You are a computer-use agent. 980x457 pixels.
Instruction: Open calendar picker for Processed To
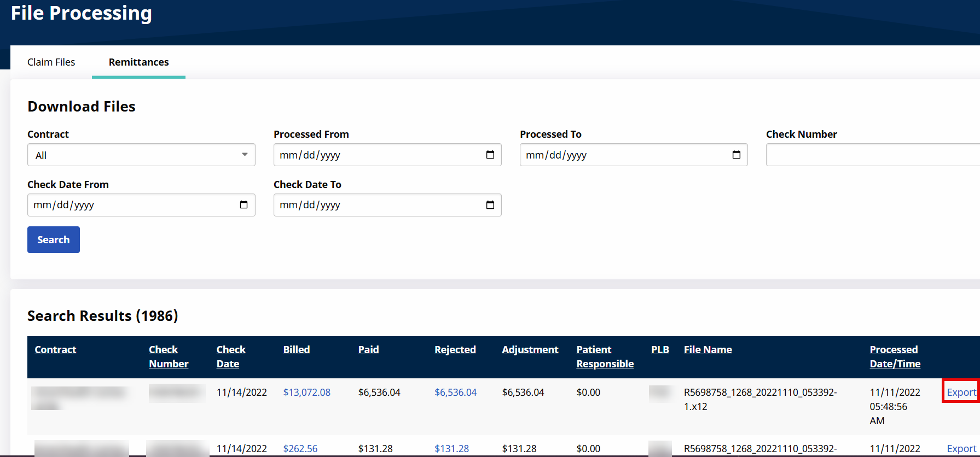(736, 155)
